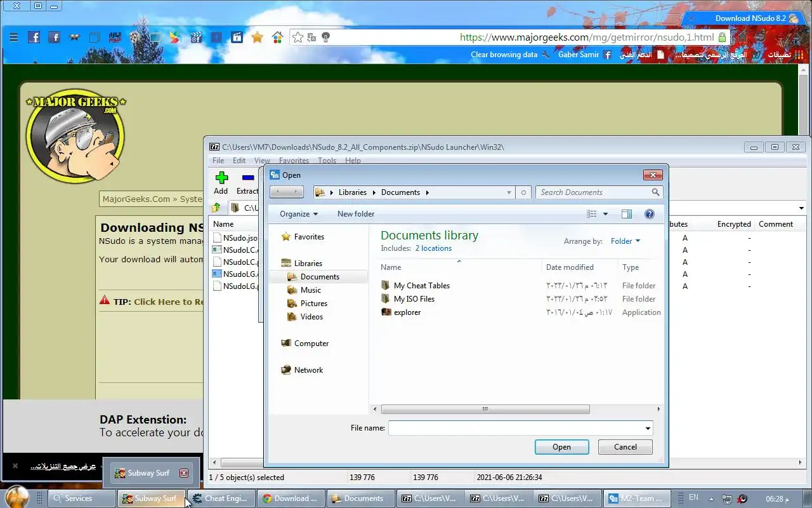Click the Search Documents field
Screen dimensions: 812x508
[x=593, y=192]
